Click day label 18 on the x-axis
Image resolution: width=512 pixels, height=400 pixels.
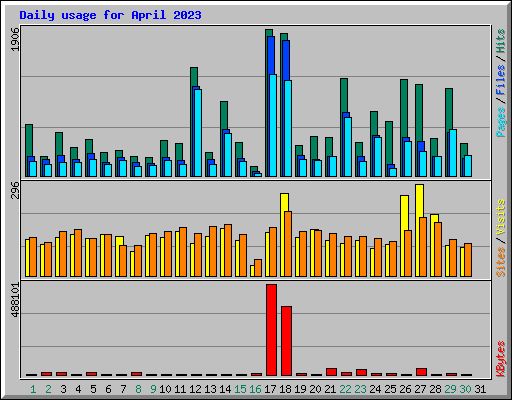[285, 389]
